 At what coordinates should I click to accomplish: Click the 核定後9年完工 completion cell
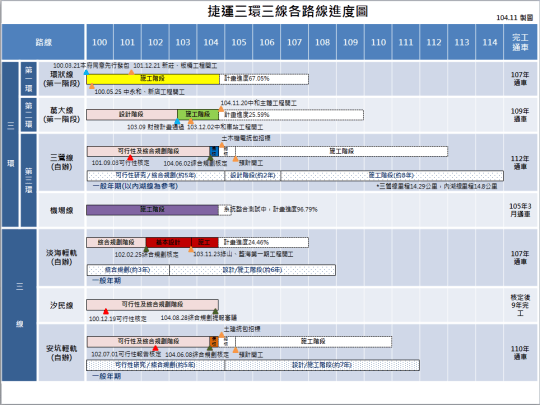coord(520,305)
